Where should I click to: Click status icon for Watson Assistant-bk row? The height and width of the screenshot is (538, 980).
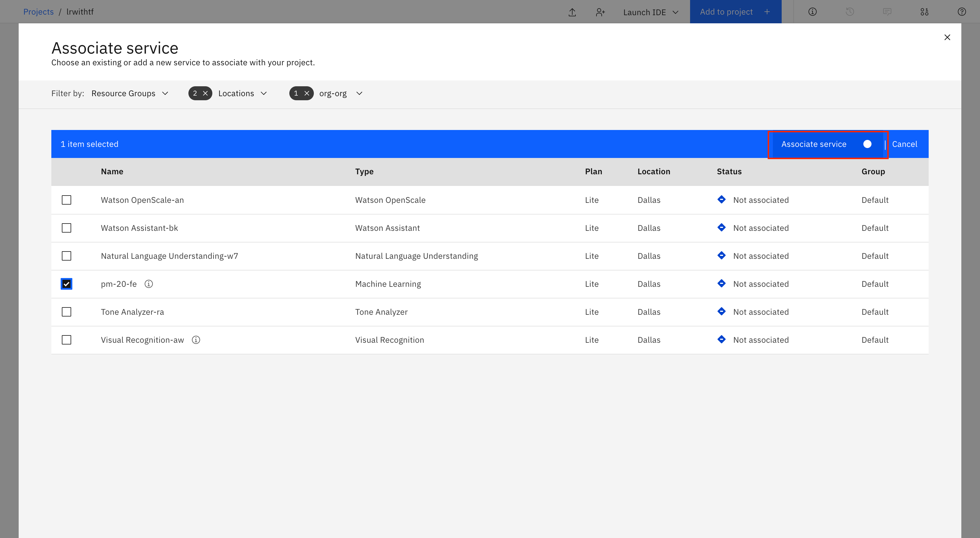point(721,227)
